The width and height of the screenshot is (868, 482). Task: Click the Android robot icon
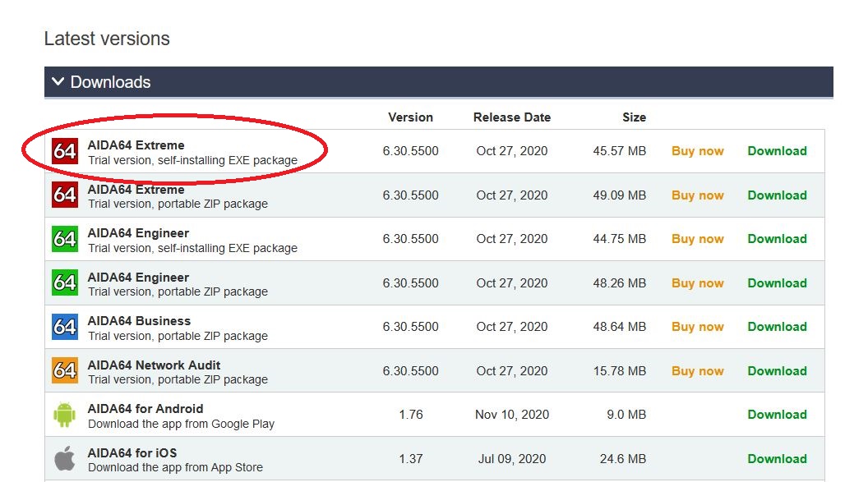click(64, 415)
